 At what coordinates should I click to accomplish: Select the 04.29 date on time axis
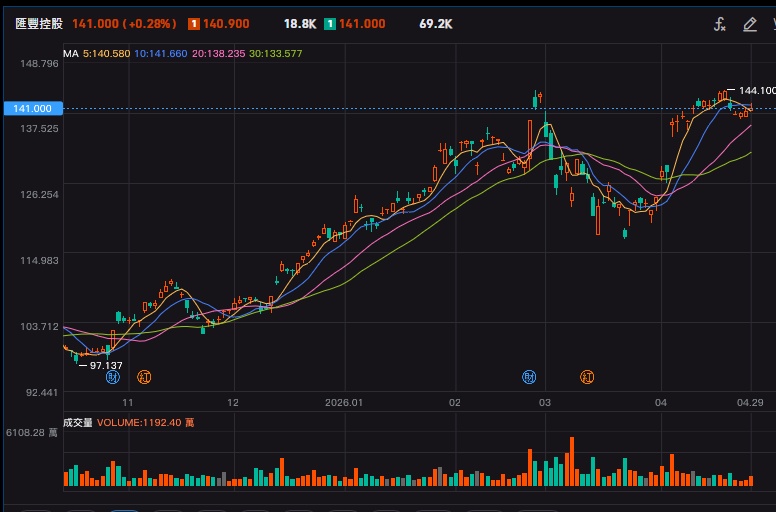pos(751,403)
